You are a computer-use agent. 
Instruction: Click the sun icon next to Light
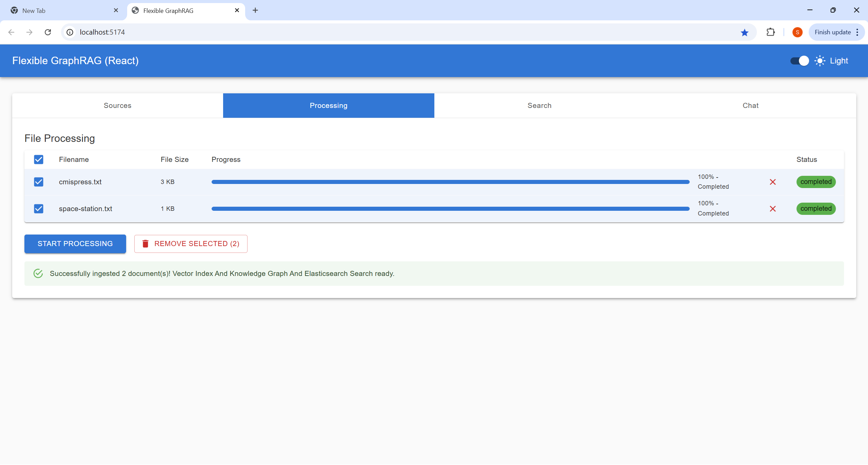click(x=820, y=61)
